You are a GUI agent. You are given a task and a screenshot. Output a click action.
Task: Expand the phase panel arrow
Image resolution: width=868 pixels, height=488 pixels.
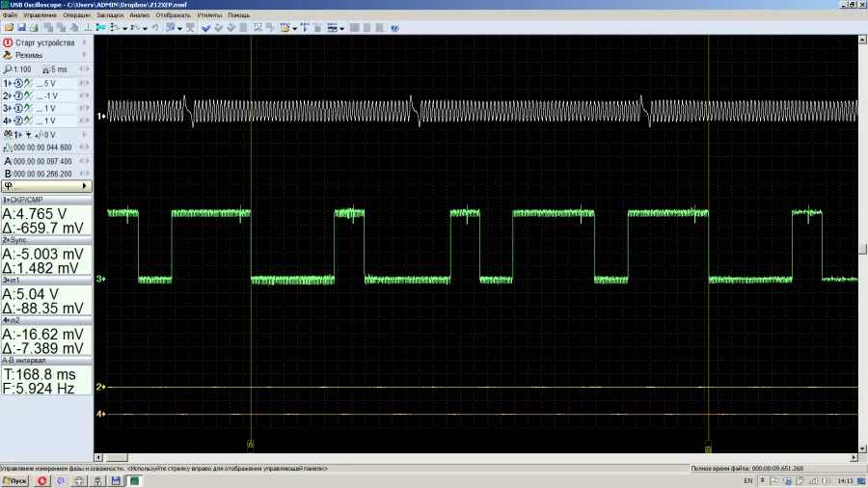click(x=84, y=186)
